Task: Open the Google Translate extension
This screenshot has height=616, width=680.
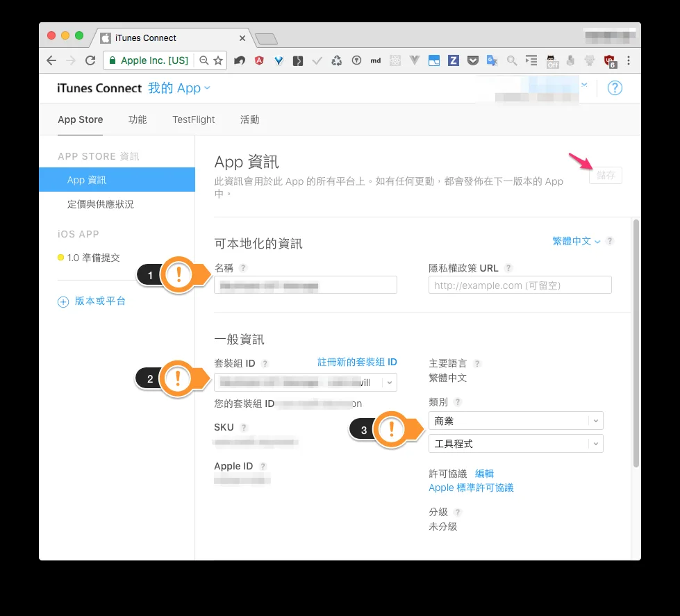Action: coord(492,60)
